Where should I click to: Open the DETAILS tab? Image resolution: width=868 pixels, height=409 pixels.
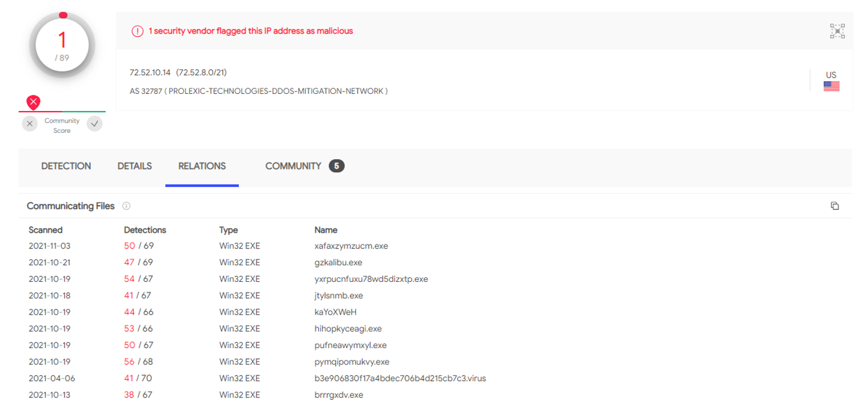tap(135, 166)
